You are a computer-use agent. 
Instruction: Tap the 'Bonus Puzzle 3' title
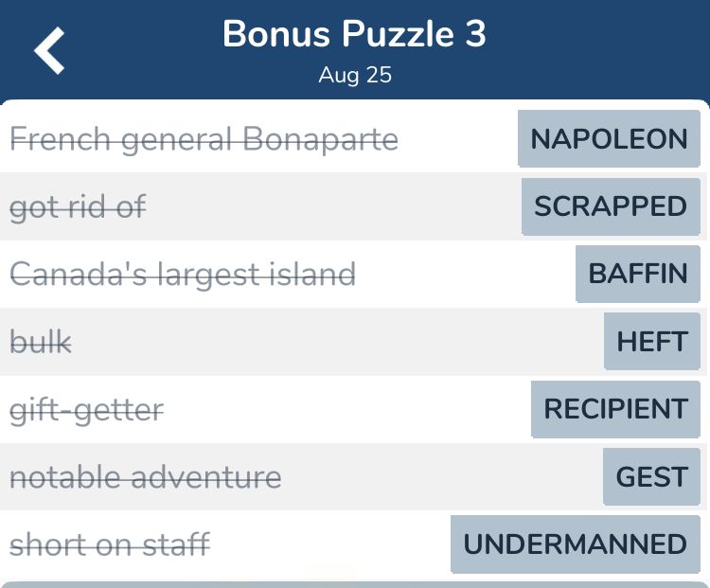(x=355, y=34)
